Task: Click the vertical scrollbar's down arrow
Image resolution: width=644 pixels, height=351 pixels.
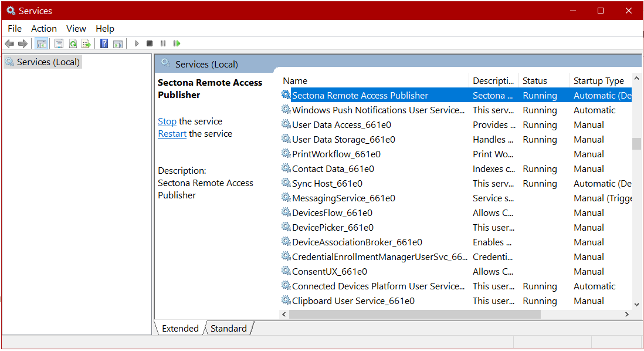Action: pyautogui.click(x=636, y=304)
